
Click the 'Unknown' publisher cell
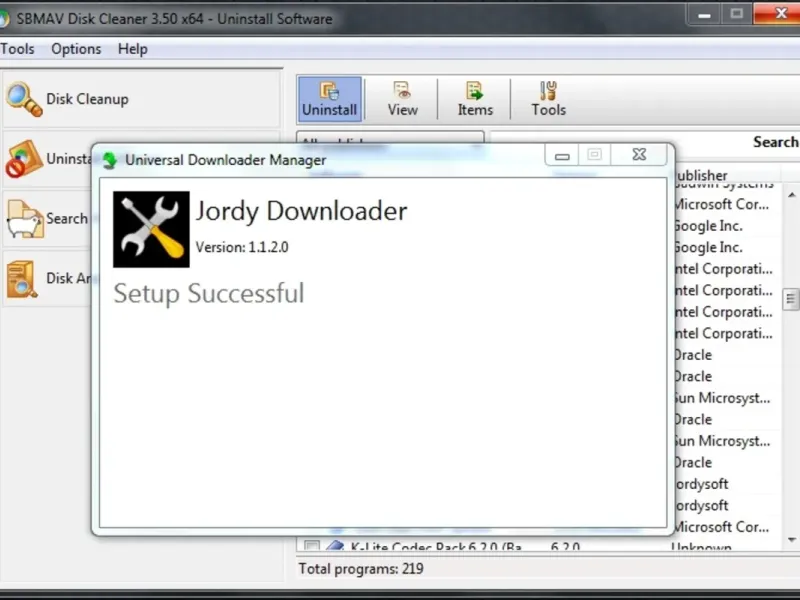(x=701, y=547)
